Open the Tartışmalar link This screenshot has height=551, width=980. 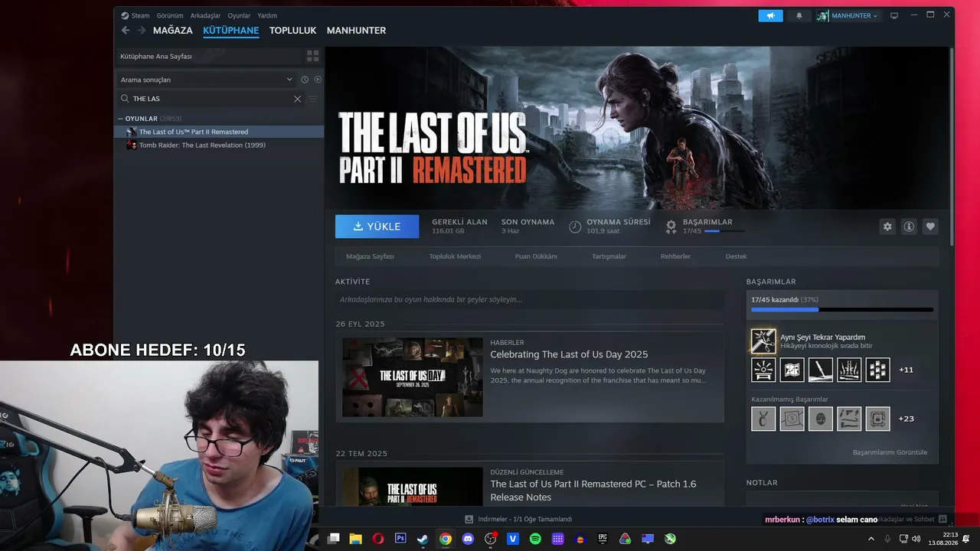pyautogui.click(x=609, y=256)
